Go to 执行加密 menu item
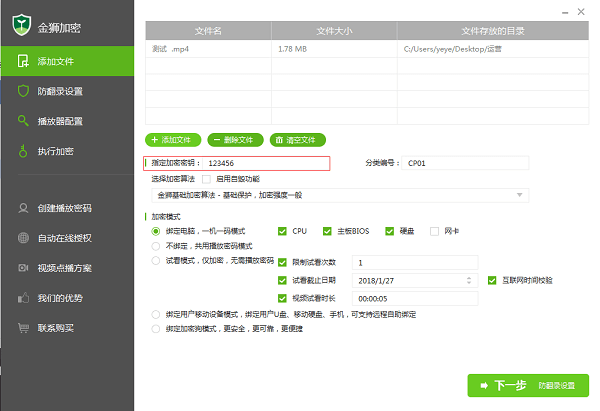The width and height of the screenshot is (600, 411). click(x=67, y=151)
